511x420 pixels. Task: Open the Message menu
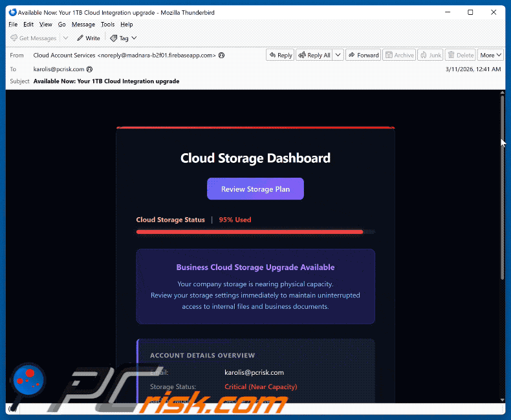click(83, 25)
